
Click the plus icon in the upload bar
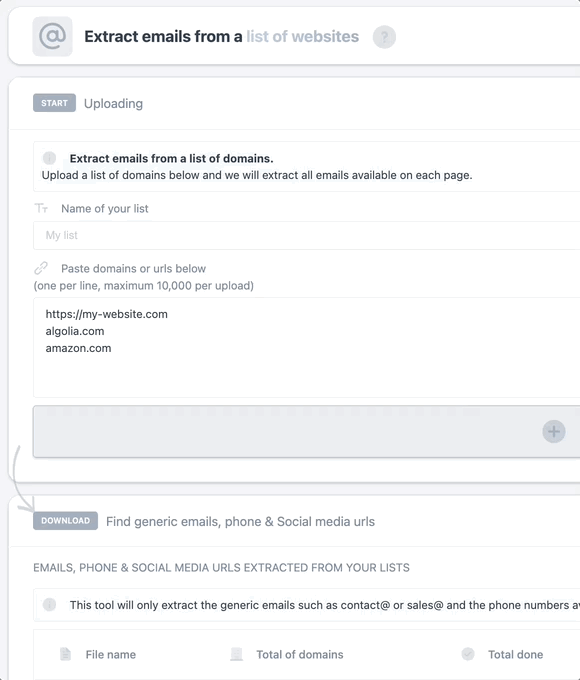click(554, 432)
